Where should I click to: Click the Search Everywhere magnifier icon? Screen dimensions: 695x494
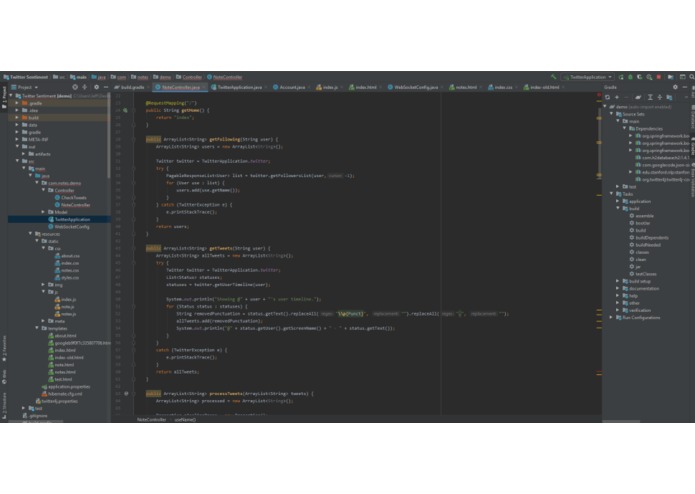pos(691,77)
